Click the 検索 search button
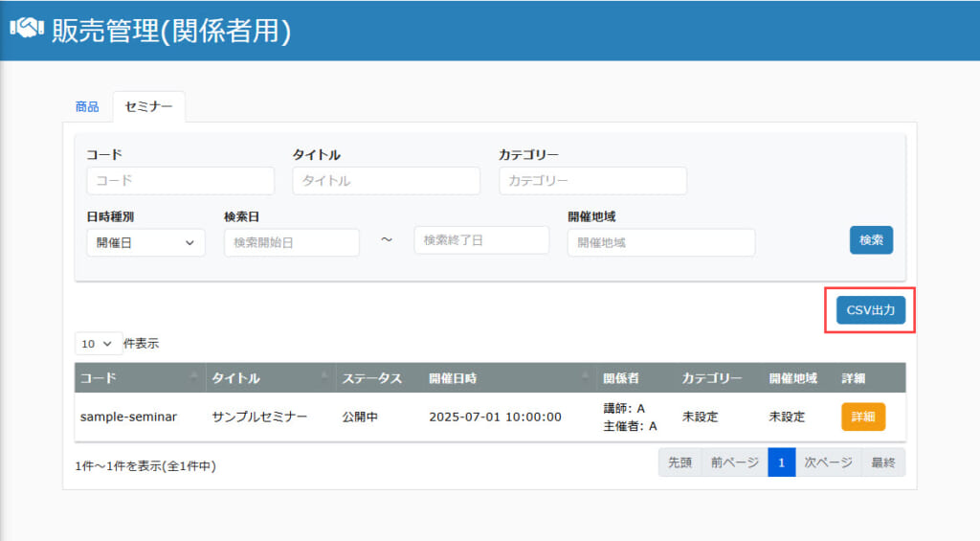This screenshot has width=980, height=541. point(871,240)
